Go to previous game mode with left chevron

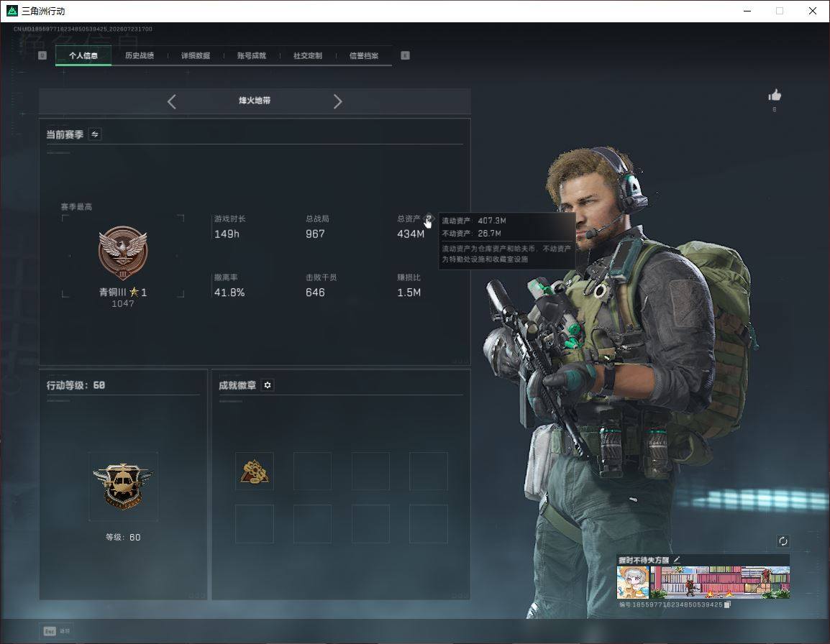coord(171,101)
